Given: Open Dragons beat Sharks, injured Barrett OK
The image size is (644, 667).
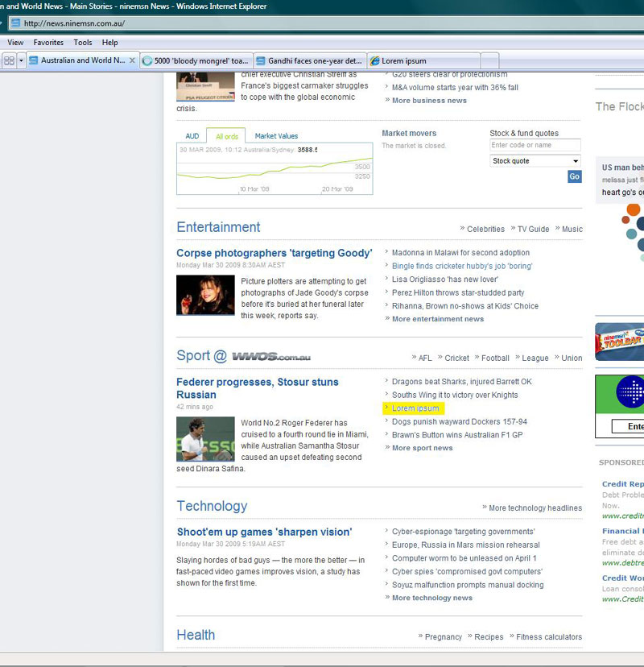Looking at the screenshot, I should tap(461, 382).
